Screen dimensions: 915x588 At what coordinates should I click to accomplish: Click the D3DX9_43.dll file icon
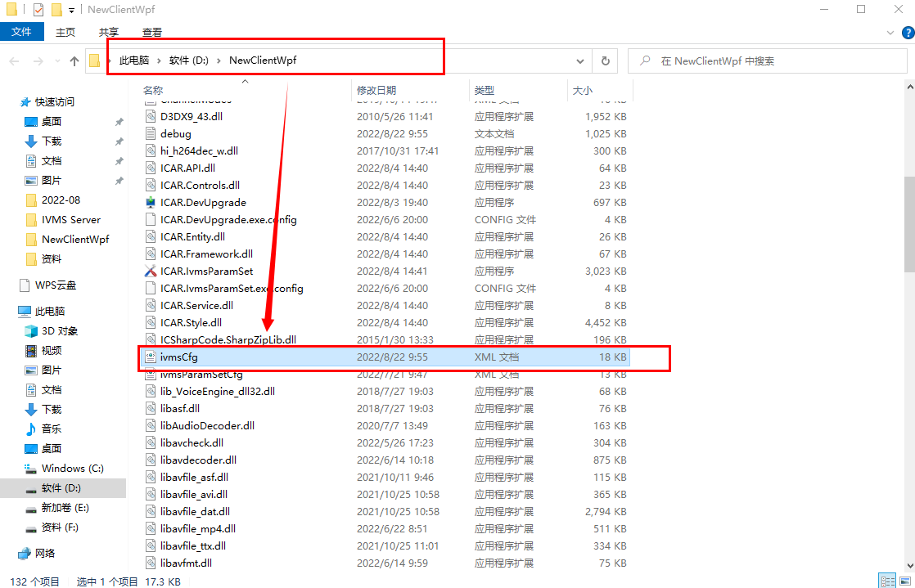(x=151, y=117)
